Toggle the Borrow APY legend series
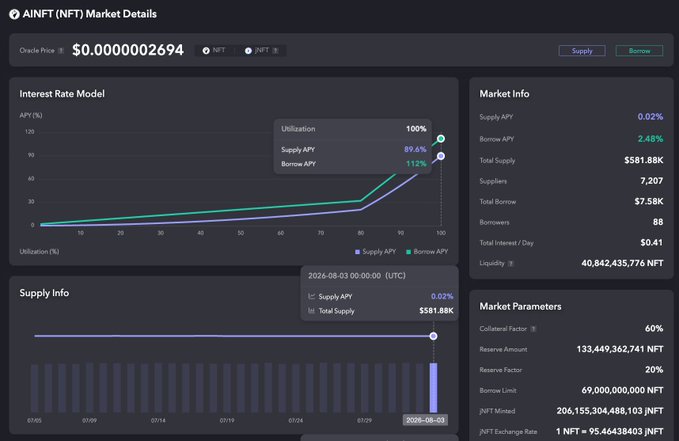This screenshot has height=441, width=679. 427,252
